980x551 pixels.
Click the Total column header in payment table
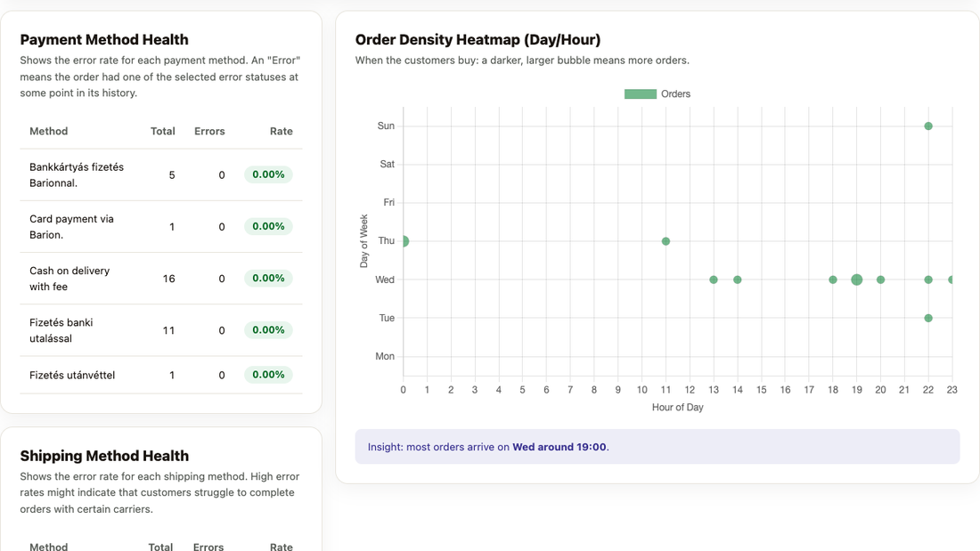(162, 131)
